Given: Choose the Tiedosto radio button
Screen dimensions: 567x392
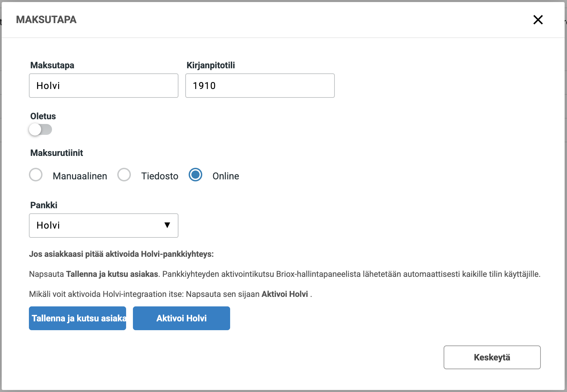Looking at the screenshot, I should (x=124, y=175).
